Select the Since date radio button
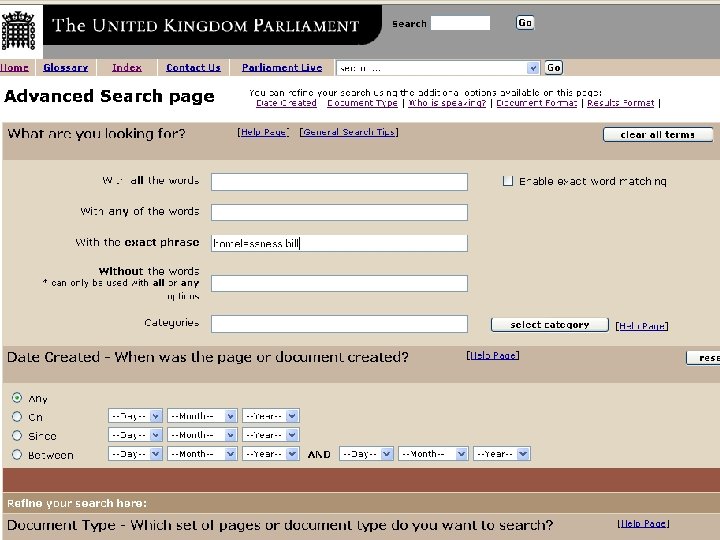 tap(17, 435)
